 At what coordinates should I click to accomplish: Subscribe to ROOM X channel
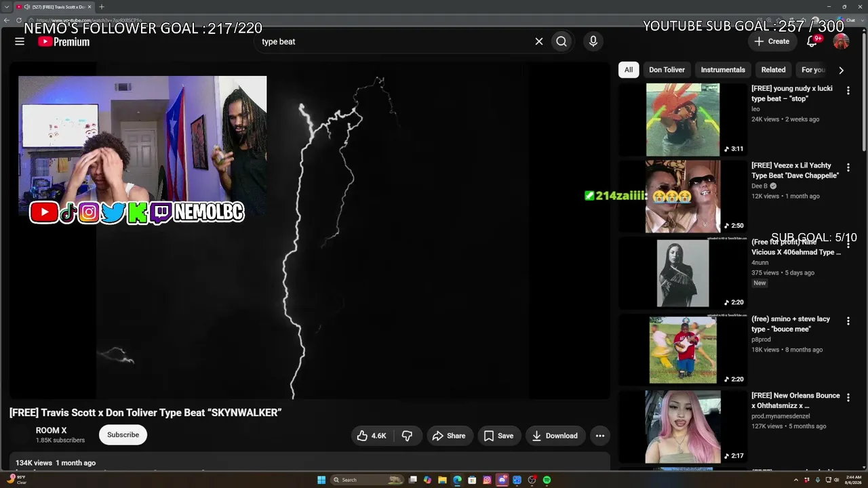click(x=123, y=435)
